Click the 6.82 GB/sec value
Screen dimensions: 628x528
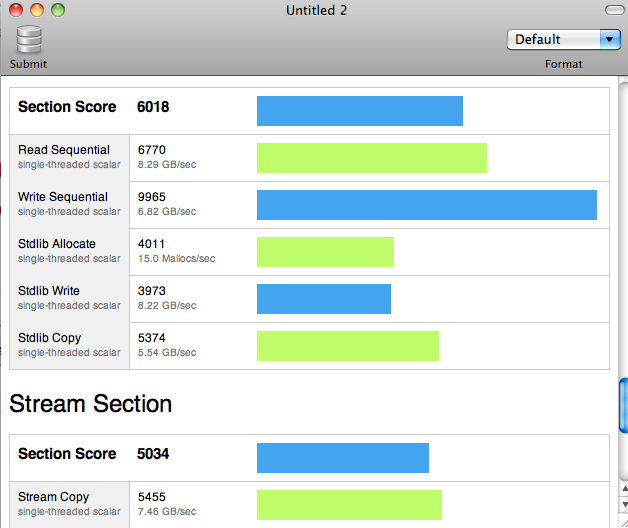click(x=167, y=212)
